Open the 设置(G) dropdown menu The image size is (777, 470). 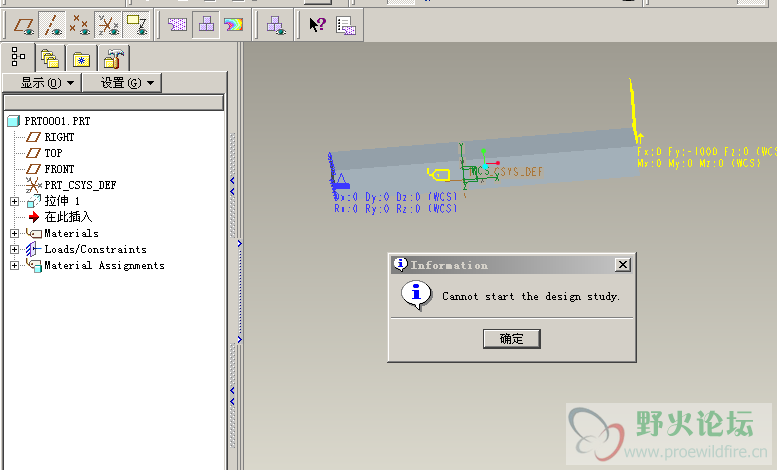click(x=122, y=83)
